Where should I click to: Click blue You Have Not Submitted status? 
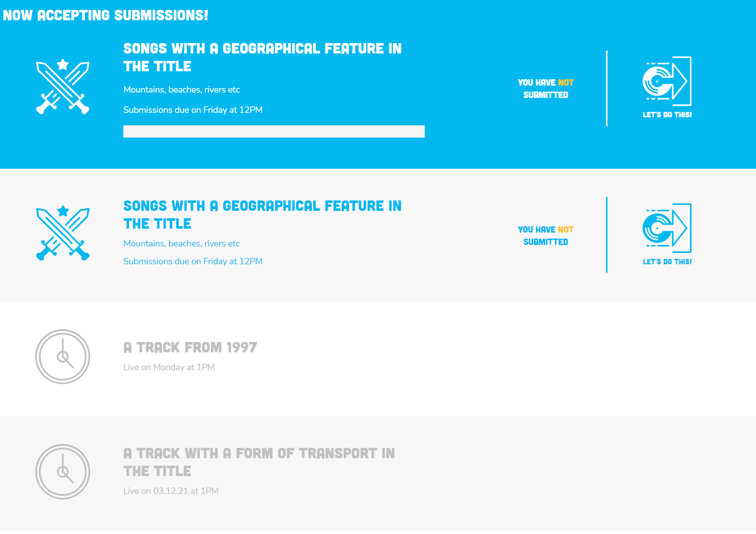546,236
